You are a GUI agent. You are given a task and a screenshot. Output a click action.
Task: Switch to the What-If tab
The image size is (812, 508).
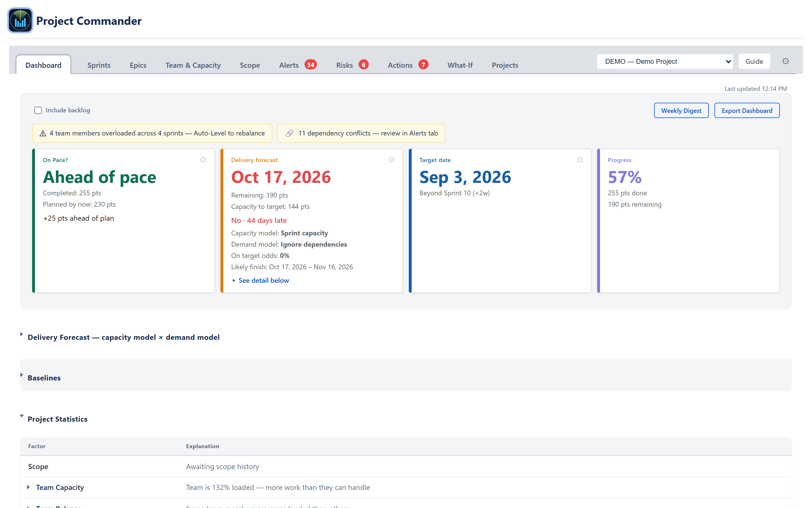click(x=460, y=65)
